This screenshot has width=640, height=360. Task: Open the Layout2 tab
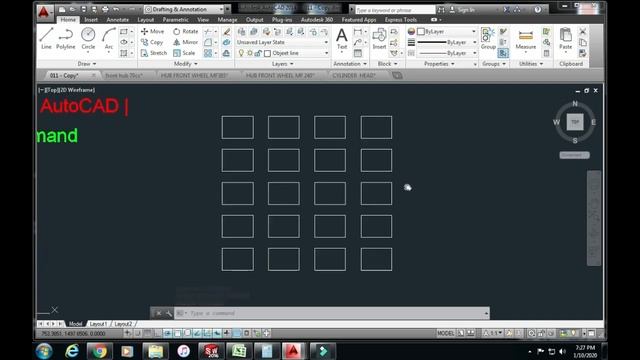123,324
